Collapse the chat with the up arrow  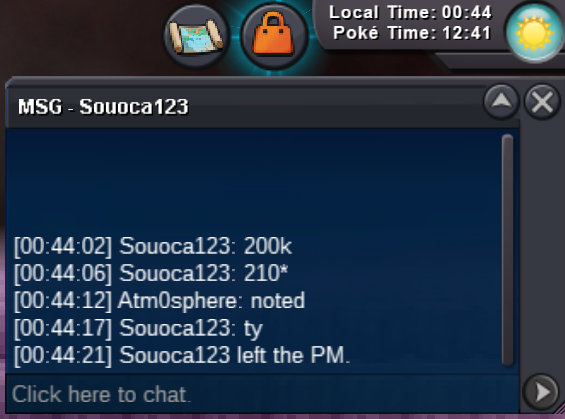click(x=501, y=102)
